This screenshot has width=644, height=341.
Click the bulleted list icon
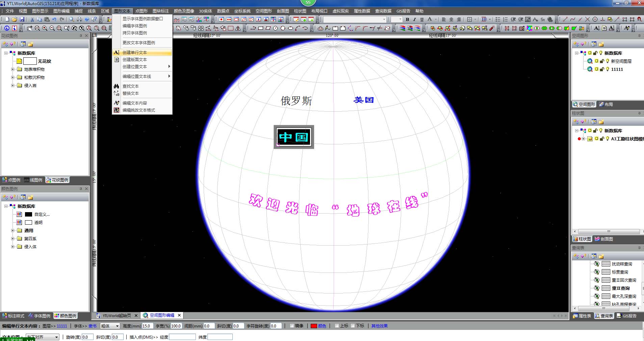[498, 20]
